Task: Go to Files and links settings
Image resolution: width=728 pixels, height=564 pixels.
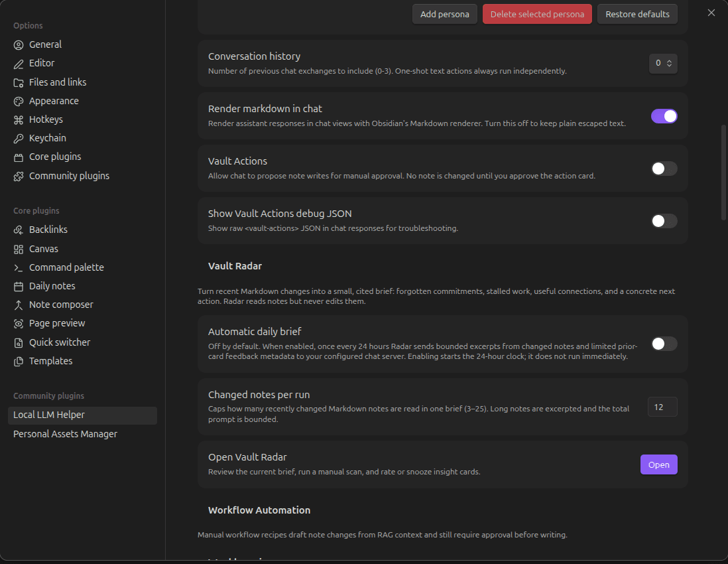Action: [83, 82]
